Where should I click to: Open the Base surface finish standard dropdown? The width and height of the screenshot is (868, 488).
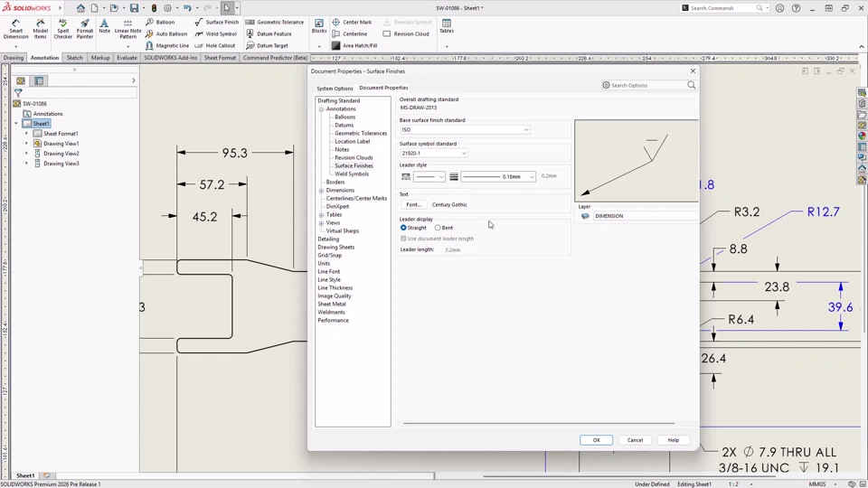466,130
